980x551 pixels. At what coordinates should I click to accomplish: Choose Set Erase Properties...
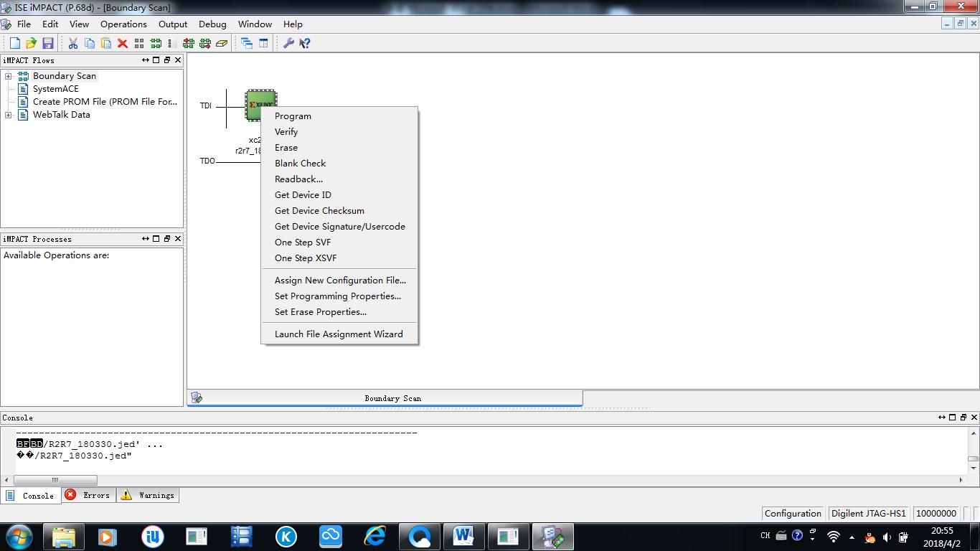pyautogui.click(x=339, y=312)
